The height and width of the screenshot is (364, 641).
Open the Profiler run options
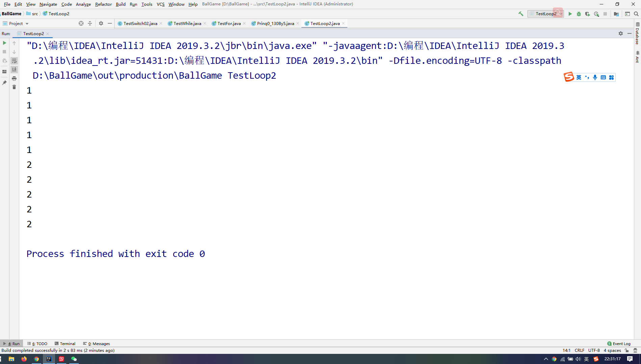[597, 14]
